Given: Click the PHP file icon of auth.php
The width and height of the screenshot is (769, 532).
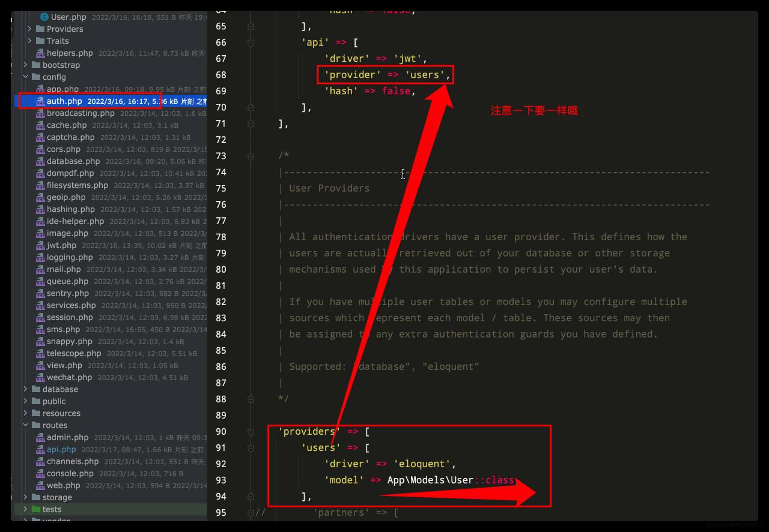Looking at the screenshot, I should point(40,101).
